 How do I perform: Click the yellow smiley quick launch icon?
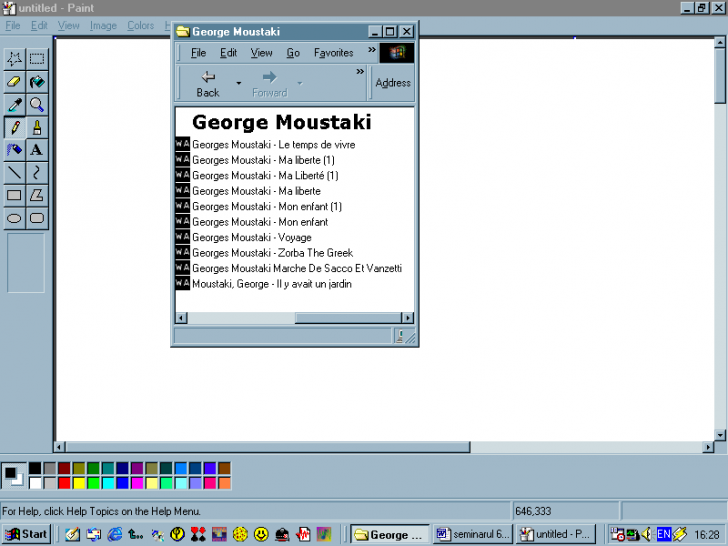(261, 534)
